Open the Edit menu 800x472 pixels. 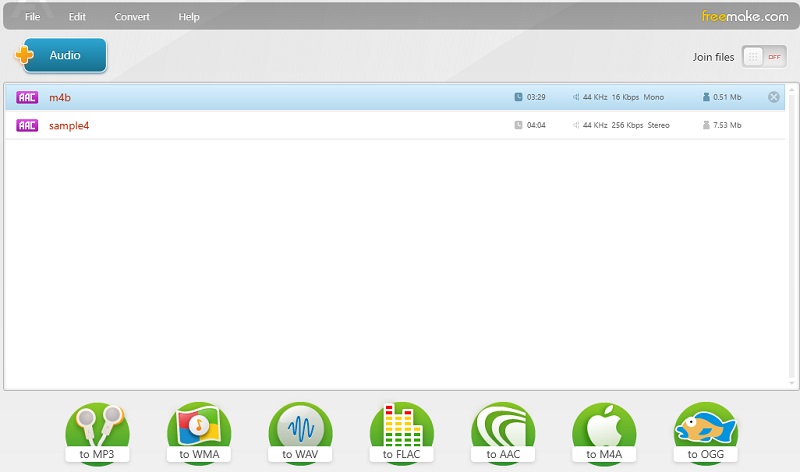[x=77, y=17]
